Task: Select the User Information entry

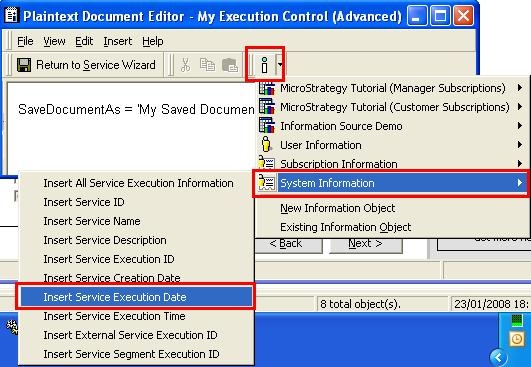Action: click(x=392, y=145)
